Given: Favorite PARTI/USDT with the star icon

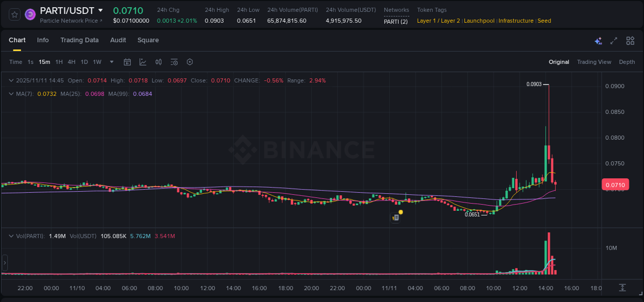Looking at the screenshot, I should point(14,14).
